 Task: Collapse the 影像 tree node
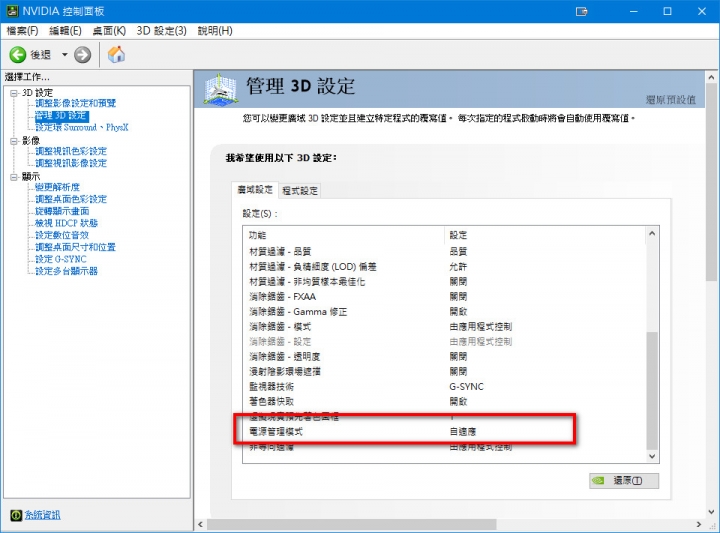pos(14,141)
